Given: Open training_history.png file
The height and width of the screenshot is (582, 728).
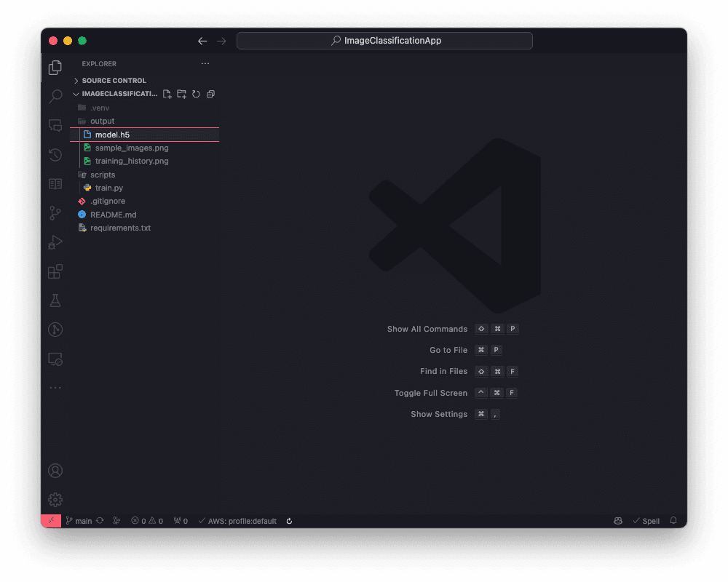Looking at the screenshot, I should [x=144, y=161].
